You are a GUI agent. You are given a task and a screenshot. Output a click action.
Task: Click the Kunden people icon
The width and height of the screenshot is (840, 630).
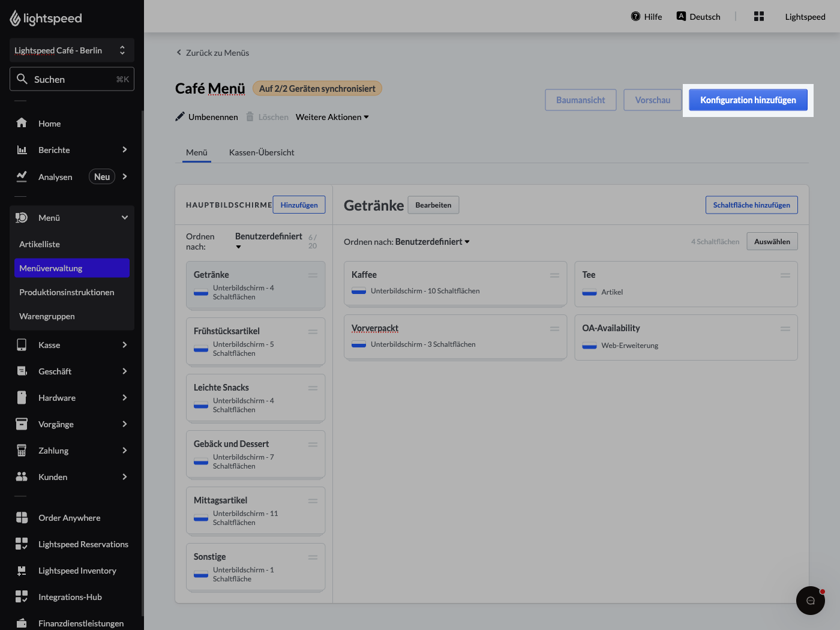[22, 476]
